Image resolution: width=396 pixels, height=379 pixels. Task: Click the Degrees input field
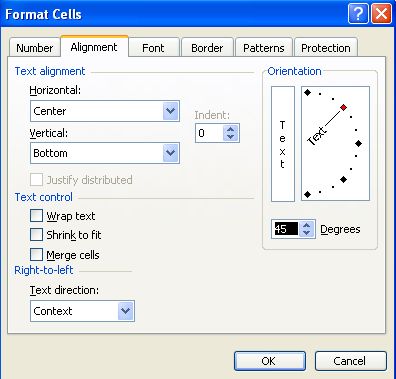tap(286, 229)
